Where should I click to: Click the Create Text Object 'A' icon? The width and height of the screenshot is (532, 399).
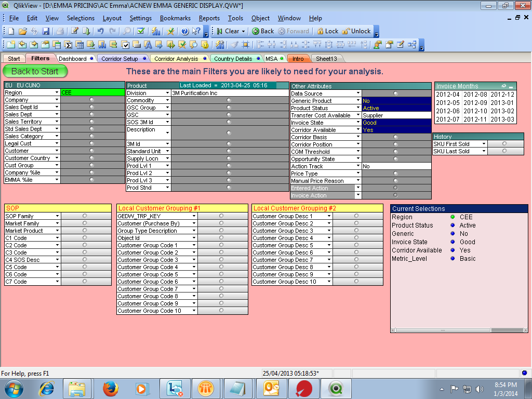[148, 45]
